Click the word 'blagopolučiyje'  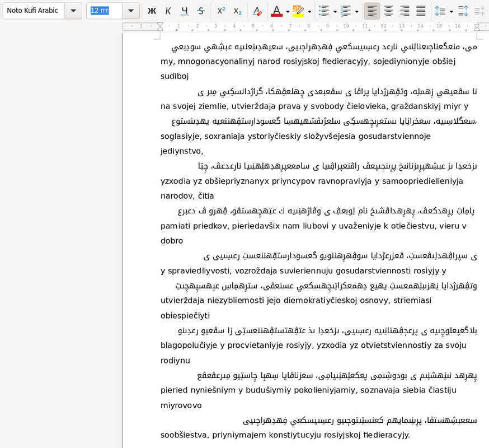[189, 346]
